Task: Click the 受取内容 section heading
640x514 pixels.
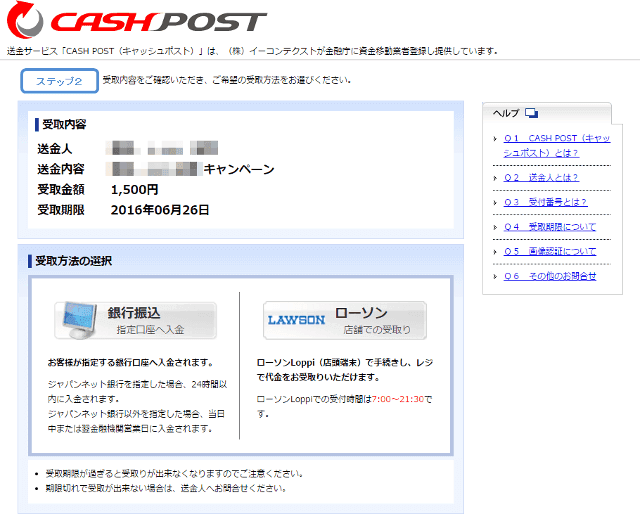Action: 64,125
